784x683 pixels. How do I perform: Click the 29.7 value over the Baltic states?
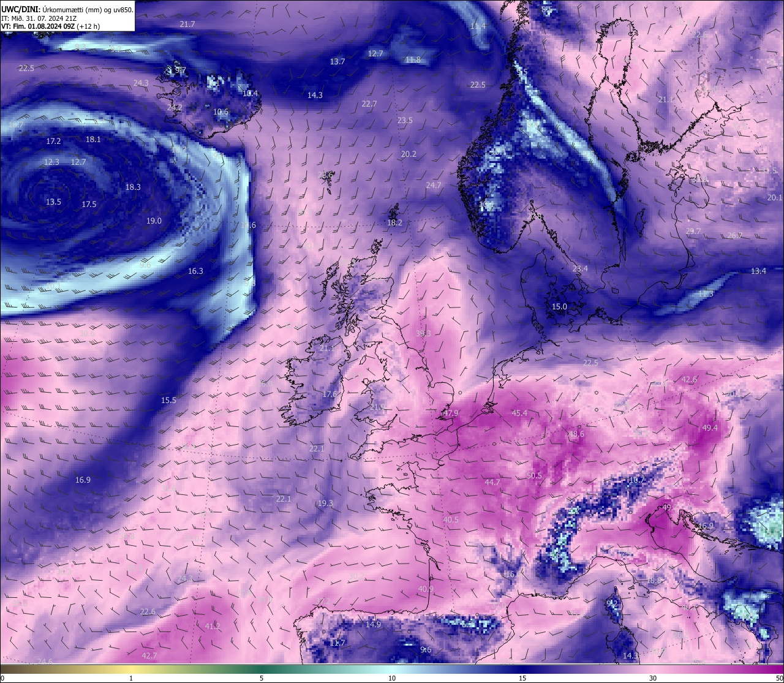[x=693, y=231]
